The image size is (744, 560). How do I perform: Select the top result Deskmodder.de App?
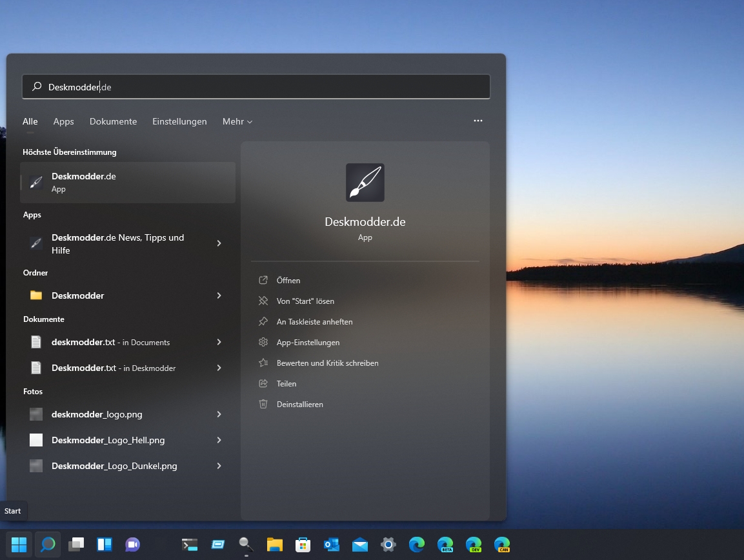pyautogui.click(x=128, y=182)
